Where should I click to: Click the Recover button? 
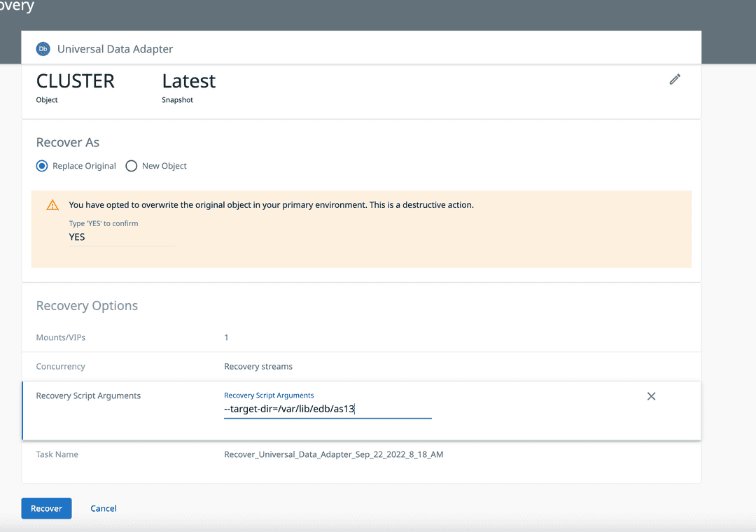tap(46, 508)
